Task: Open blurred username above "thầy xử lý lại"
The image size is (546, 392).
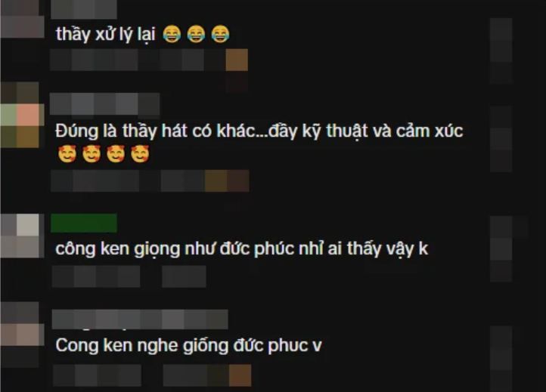Action: (x=84, y=10)
